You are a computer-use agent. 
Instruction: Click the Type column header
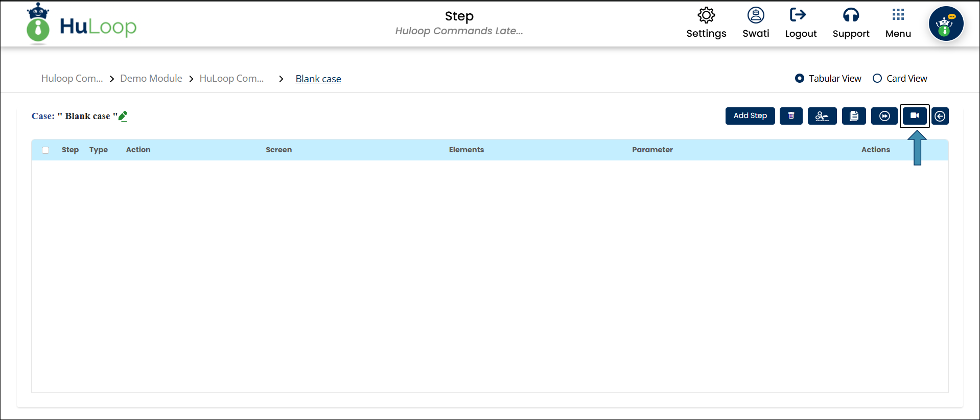pyautogui.click(x=99, y=150)
